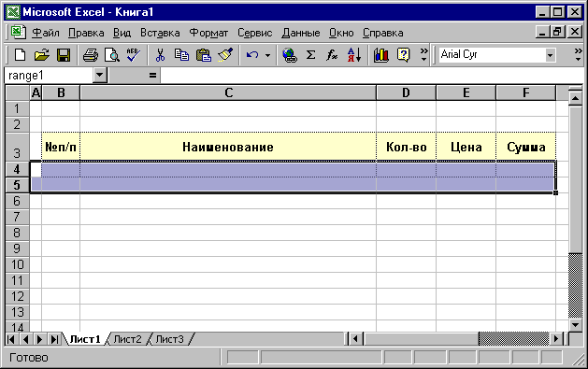
Task: Insert a hyperlink with the globe icon
Action: [x=289, y=55]
